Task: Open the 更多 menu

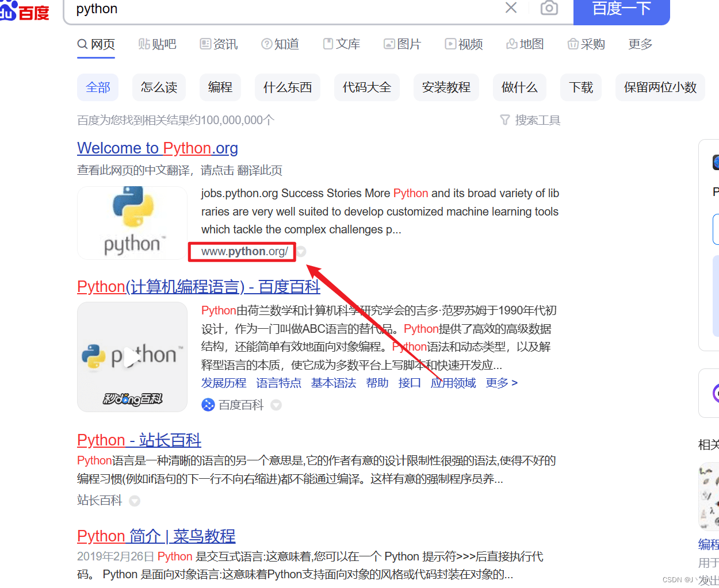Action: pos(640,44)
